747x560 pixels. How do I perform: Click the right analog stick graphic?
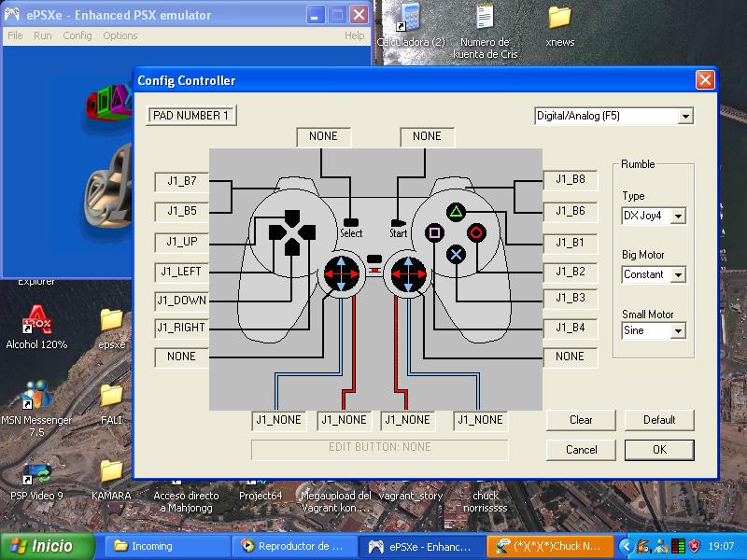pos(408,273)
